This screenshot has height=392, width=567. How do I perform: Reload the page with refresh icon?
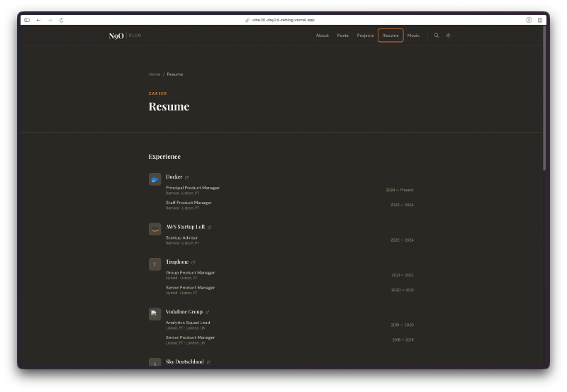click(61, 20)
